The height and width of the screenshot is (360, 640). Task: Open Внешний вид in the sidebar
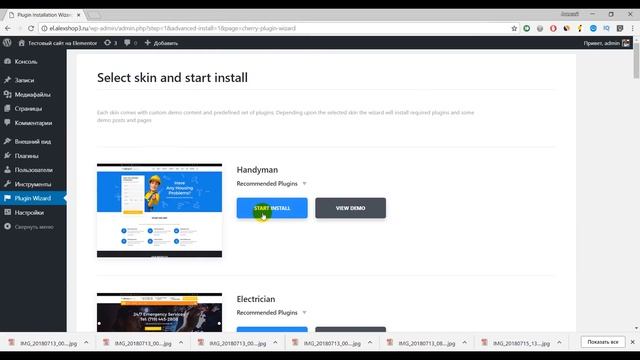click(33, 141)
